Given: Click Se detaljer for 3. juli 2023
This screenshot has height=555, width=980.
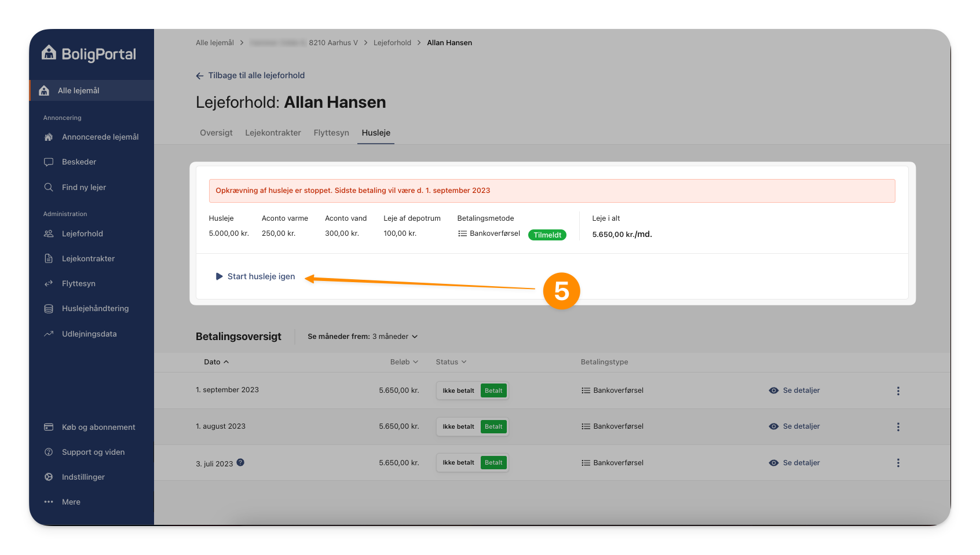Looking at the screenshot, I should coord(801,463).
